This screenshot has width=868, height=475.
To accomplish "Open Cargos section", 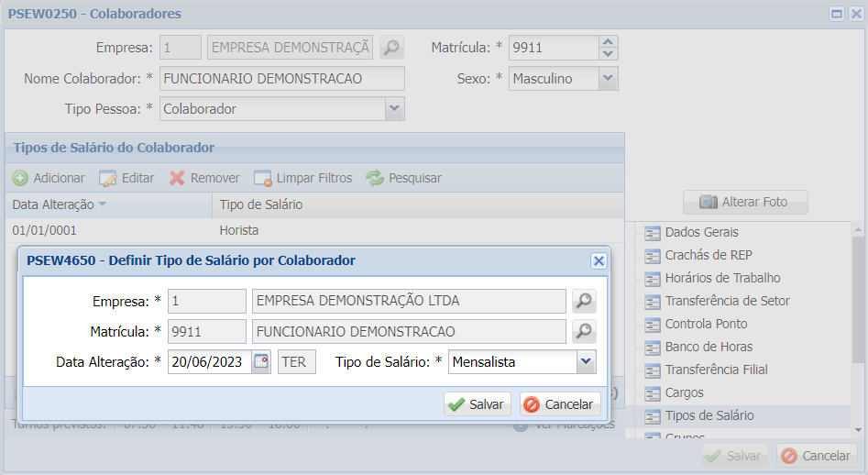I will pyautogui.click(x=684, y=393).
